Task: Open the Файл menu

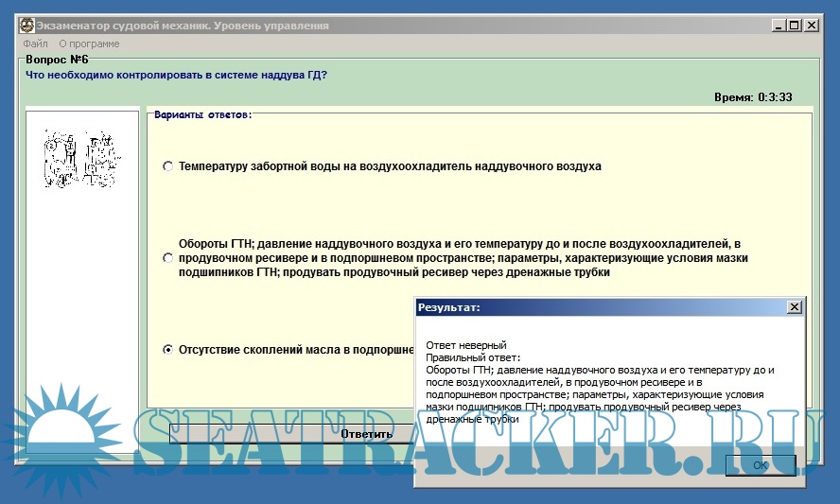Action: [36, 43]
